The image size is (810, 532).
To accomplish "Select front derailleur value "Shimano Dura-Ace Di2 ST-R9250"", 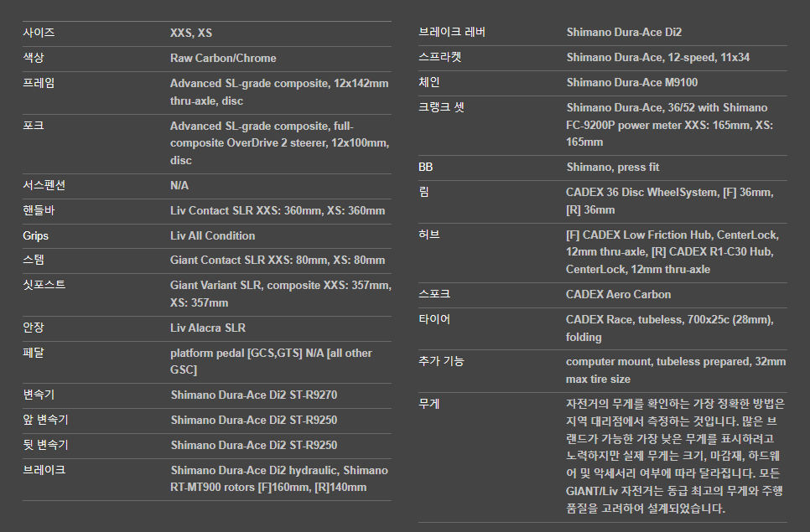I will [253, 421].
